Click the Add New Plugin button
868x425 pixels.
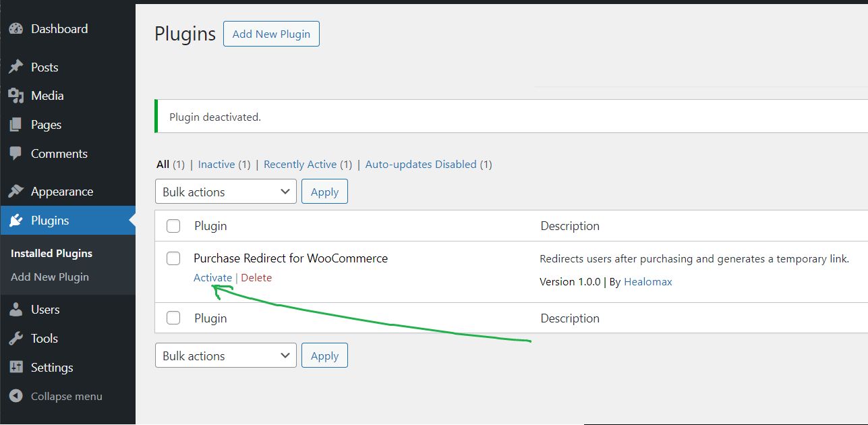(271, 34)
